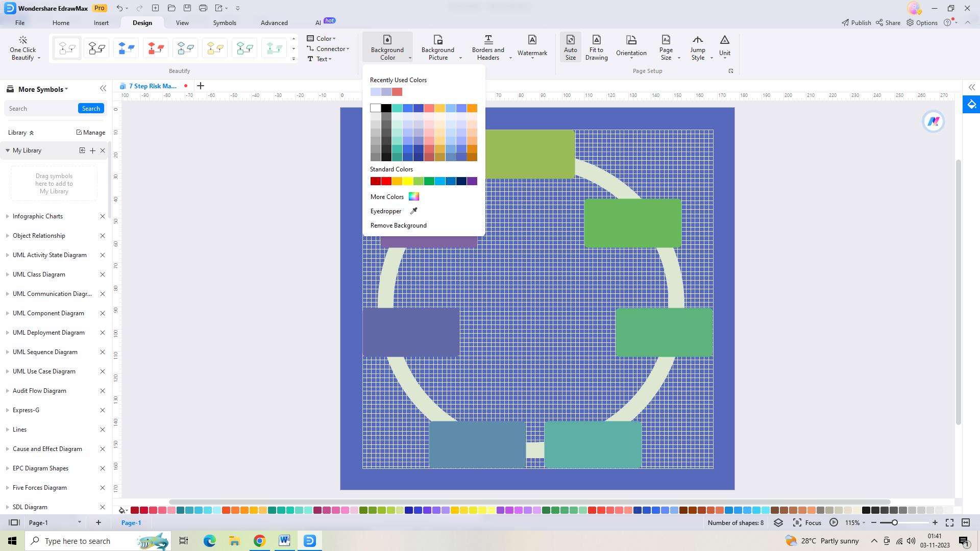Select Remove Background option
Viewport: 980px width, 551px height.
point(399,226)
